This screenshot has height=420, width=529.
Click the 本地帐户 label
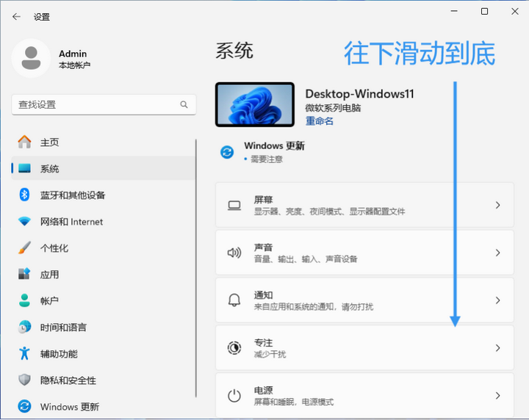pos(74,65)
